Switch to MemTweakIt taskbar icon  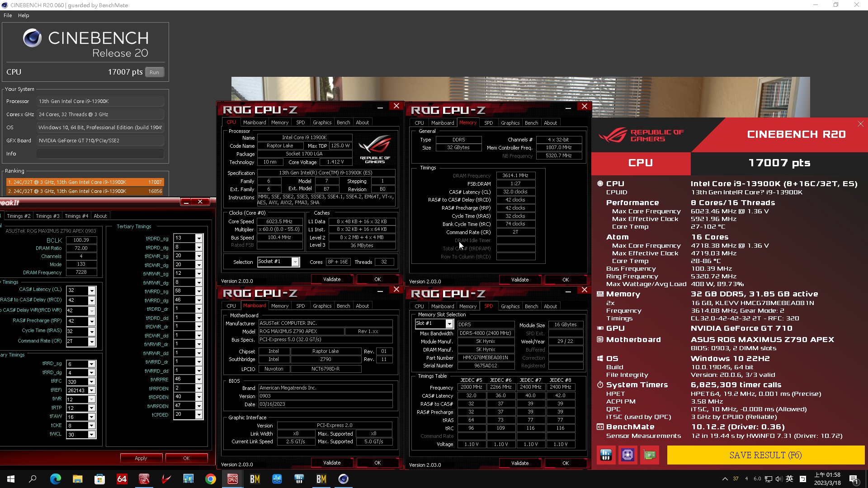[x=144, y=479]
